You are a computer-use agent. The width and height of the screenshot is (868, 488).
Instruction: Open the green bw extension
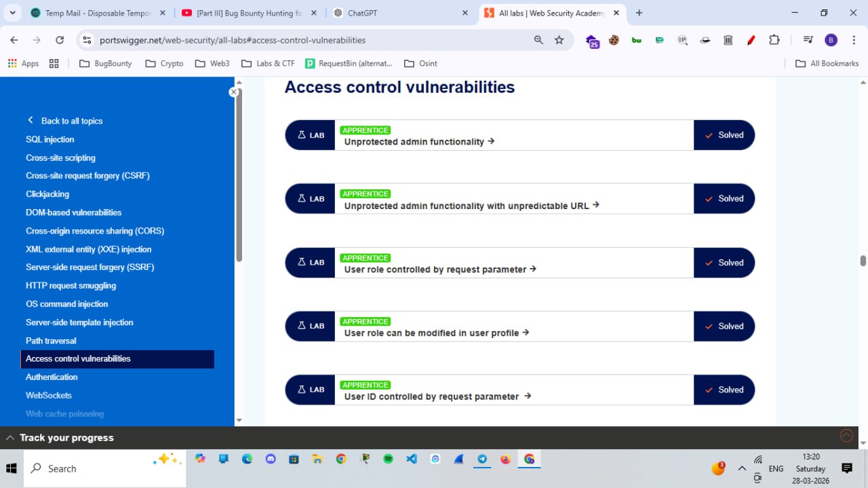point(637,40)
